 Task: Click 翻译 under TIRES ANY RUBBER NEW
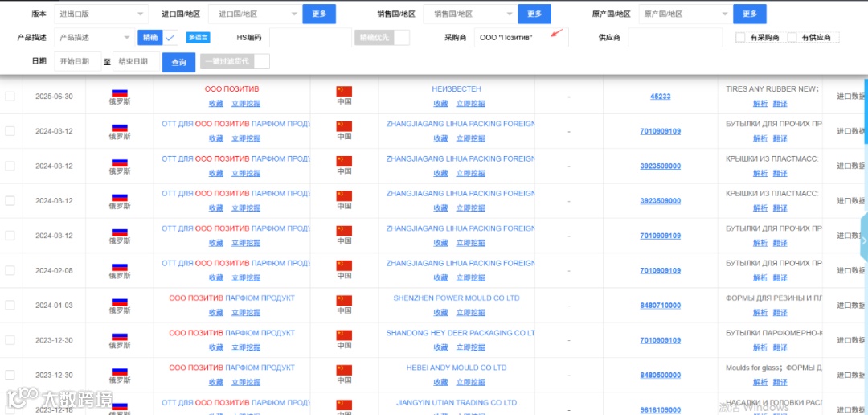point(780,104)
